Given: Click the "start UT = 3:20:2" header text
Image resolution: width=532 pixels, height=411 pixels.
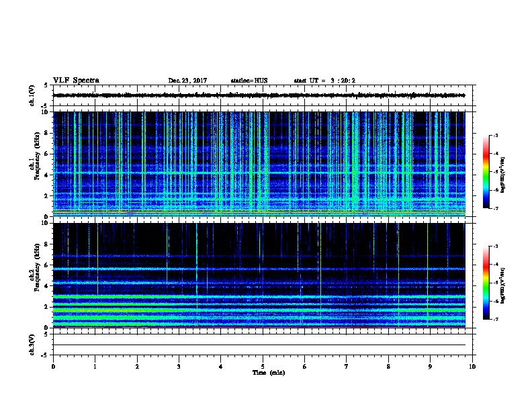Looking at the screenshot, I should 324,81.
